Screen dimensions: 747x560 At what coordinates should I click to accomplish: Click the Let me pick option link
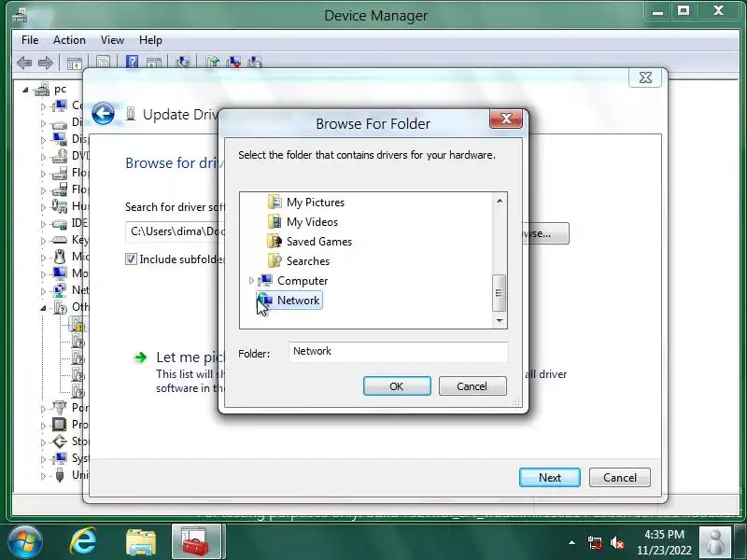click(190, 357)
